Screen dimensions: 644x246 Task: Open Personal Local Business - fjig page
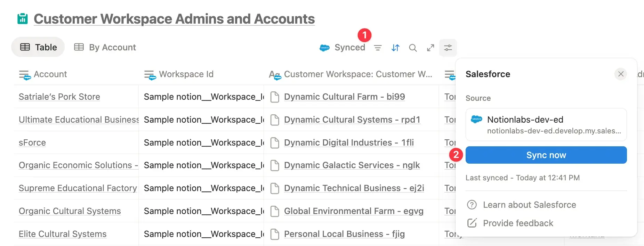point(344,234)
